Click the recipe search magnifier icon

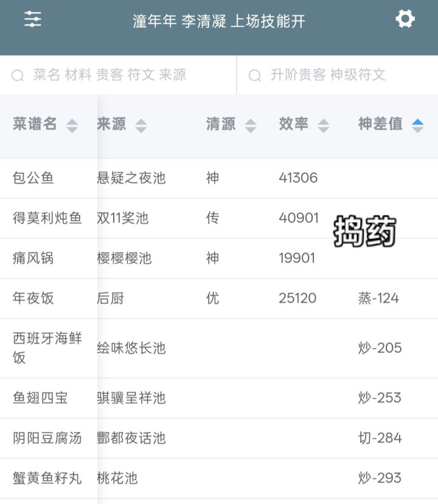(x=18, y=75)
